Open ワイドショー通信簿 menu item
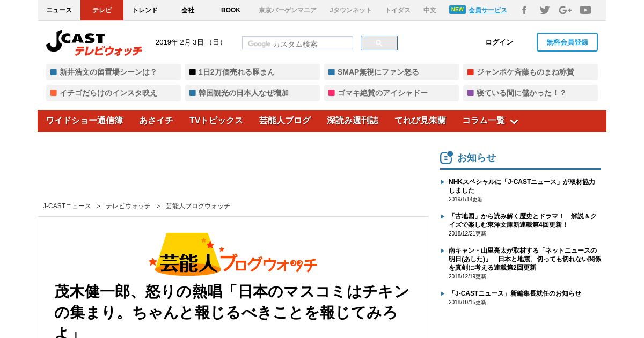This screenshot has height=338, width=644. (x=84, y=121)
